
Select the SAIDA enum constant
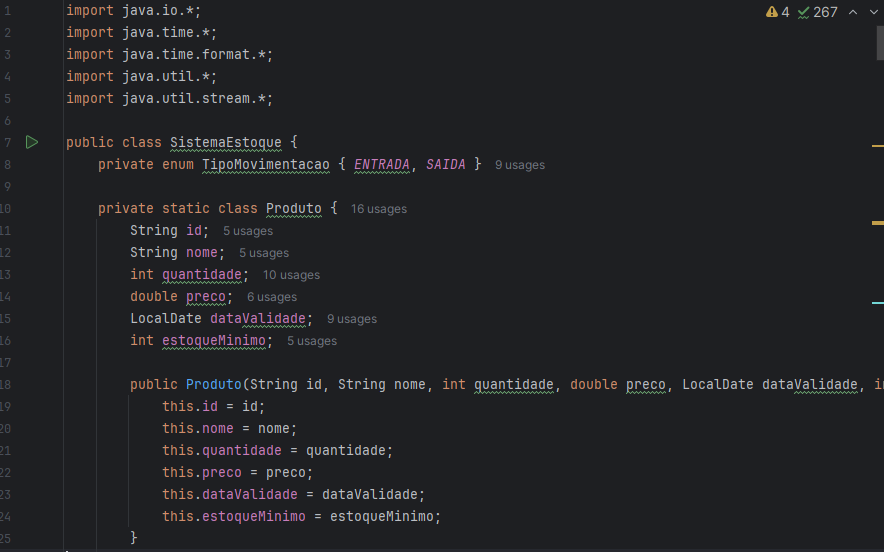[445, 165]
